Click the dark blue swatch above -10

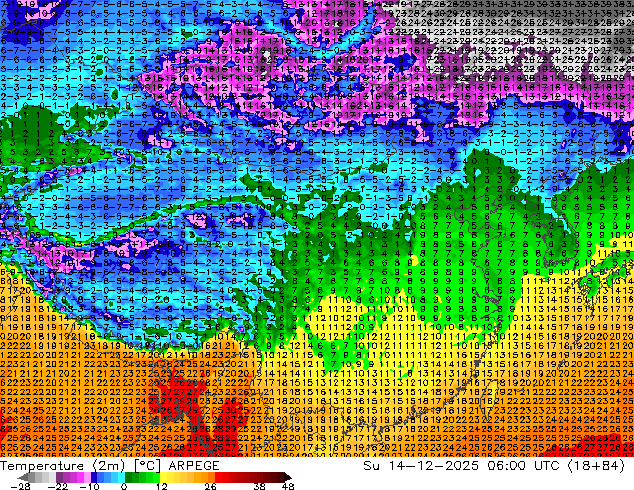[94, 477]
